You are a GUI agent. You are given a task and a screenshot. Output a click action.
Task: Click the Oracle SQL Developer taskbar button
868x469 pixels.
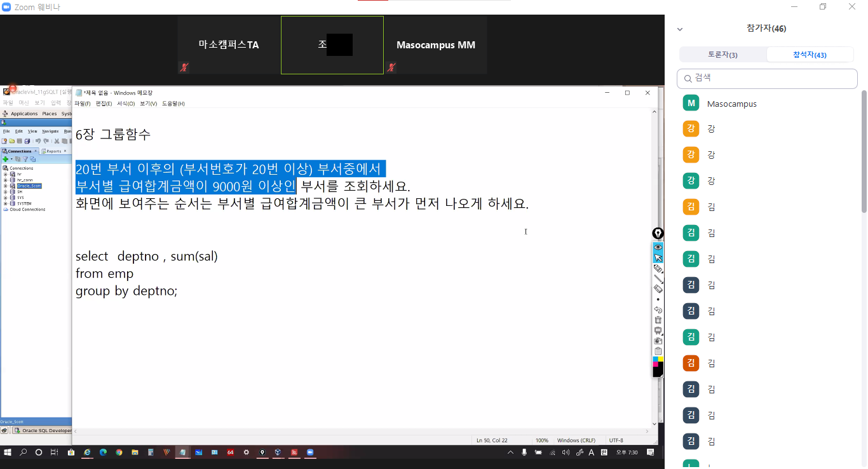click(x=43, y=430)
